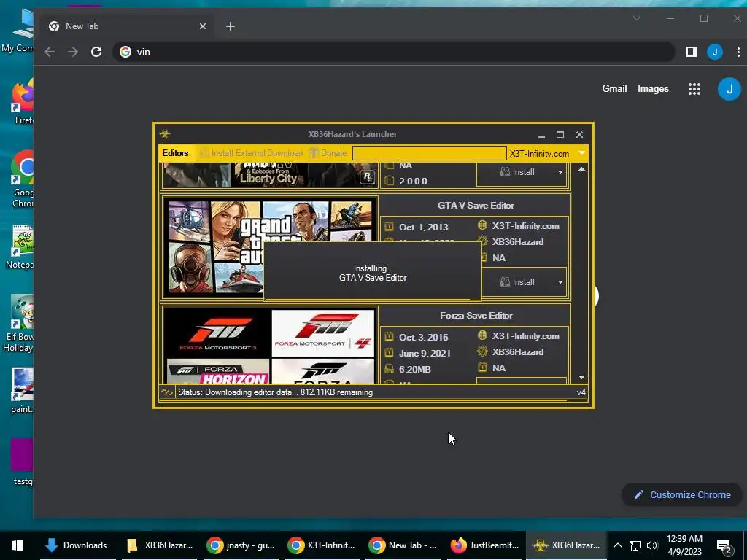
Task: Click Install button for GTA V Save Editor
Action: click(516, 282)
